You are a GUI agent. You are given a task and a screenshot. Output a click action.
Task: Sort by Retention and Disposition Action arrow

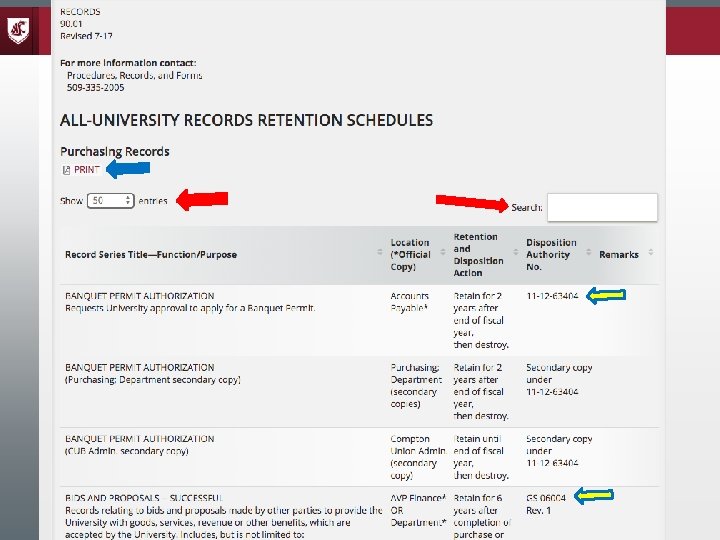click(516, 252)
